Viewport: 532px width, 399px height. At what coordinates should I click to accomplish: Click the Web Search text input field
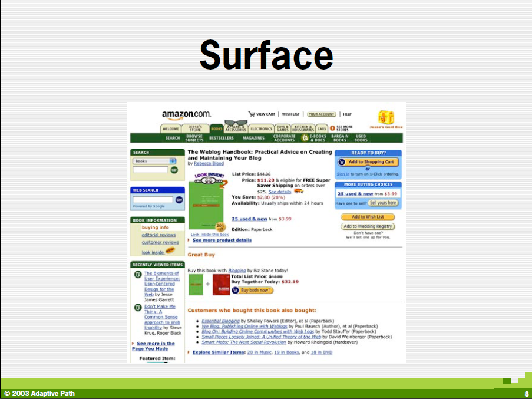pos(153,200)
